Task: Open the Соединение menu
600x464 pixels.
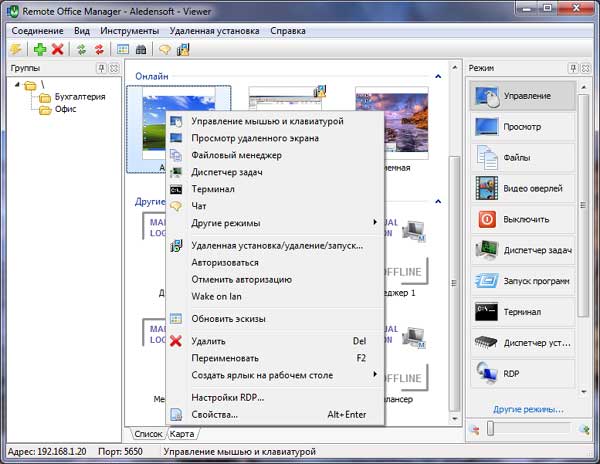Action: (x=38, y=31)
